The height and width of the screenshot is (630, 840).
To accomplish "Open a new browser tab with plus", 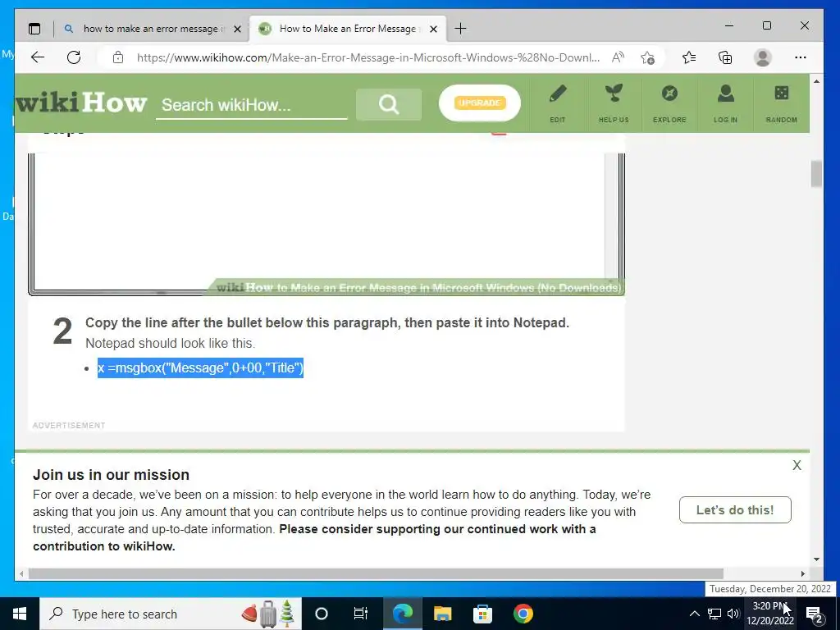I will (460, 29).
